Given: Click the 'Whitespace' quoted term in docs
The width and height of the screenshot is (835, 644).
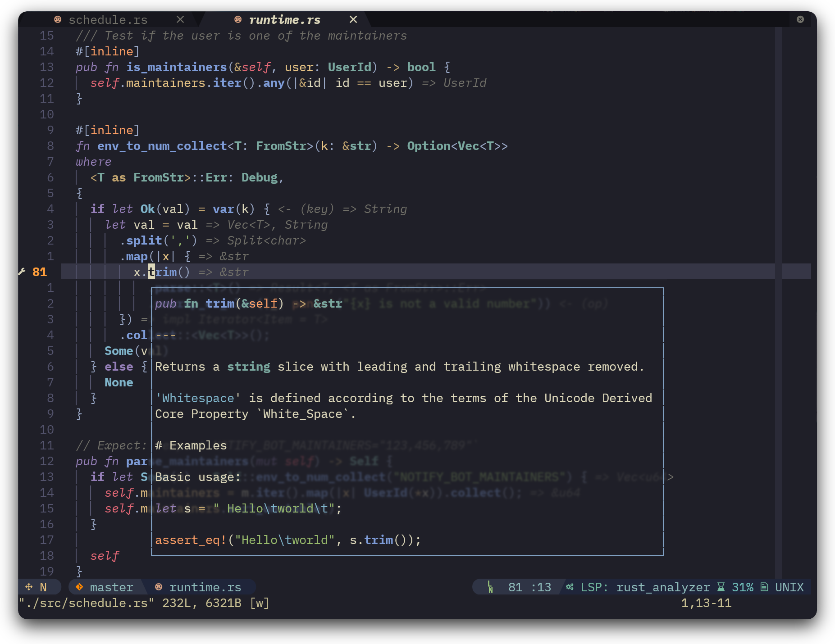Looking at the screenshot, I should [198, 398].
